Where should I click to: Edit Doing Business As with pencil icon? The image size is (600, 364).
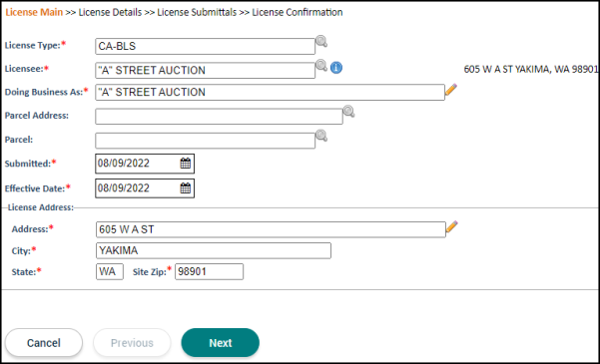click(451, 90)
